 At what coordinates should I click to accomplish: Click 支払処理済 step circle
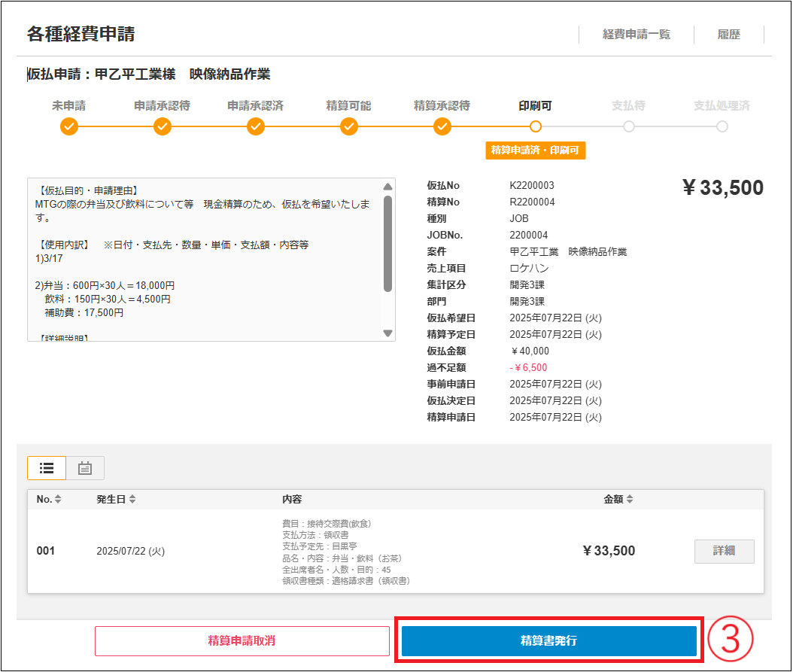pyautogui.click(x=722, y=126)
